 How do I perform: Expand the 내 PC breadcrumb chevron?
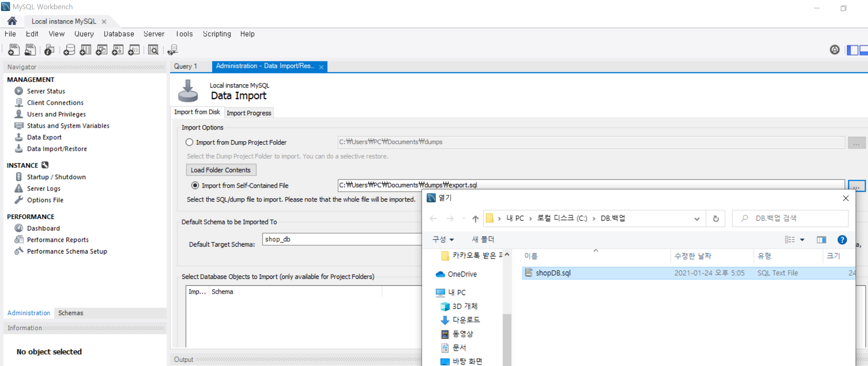[530, 218]
